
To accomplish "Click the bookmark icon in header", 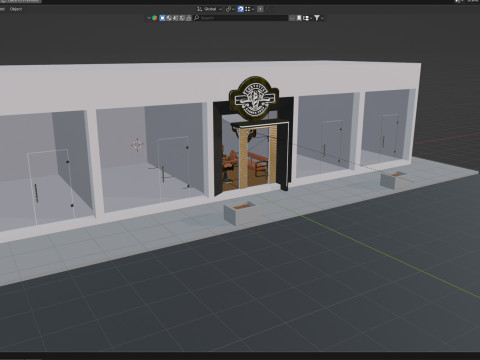I will pos(299,18).
